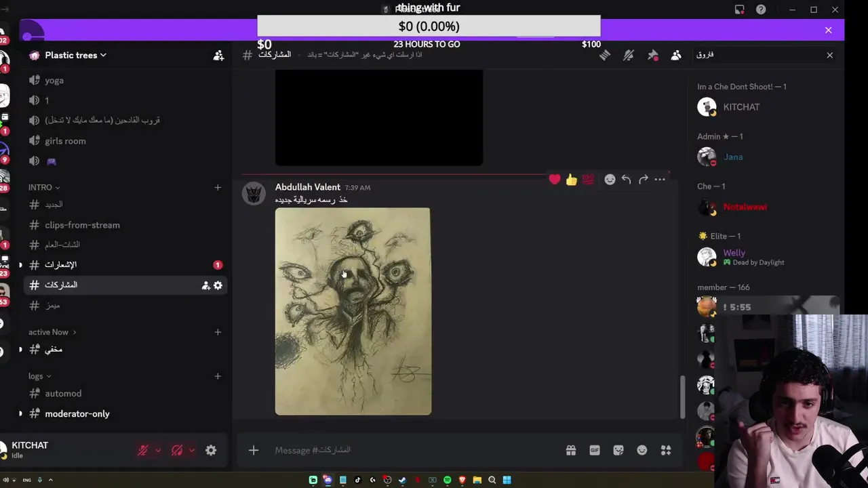Open the sticker picker
Image resolution: width=868 pixels, height=488 pixels.
(x=618, y=450)
